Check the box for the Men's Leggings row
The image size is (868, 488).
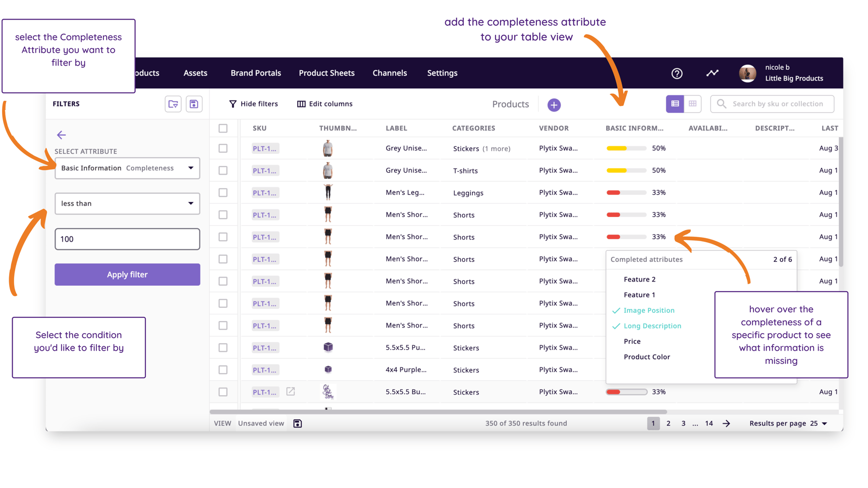[223, 193]
